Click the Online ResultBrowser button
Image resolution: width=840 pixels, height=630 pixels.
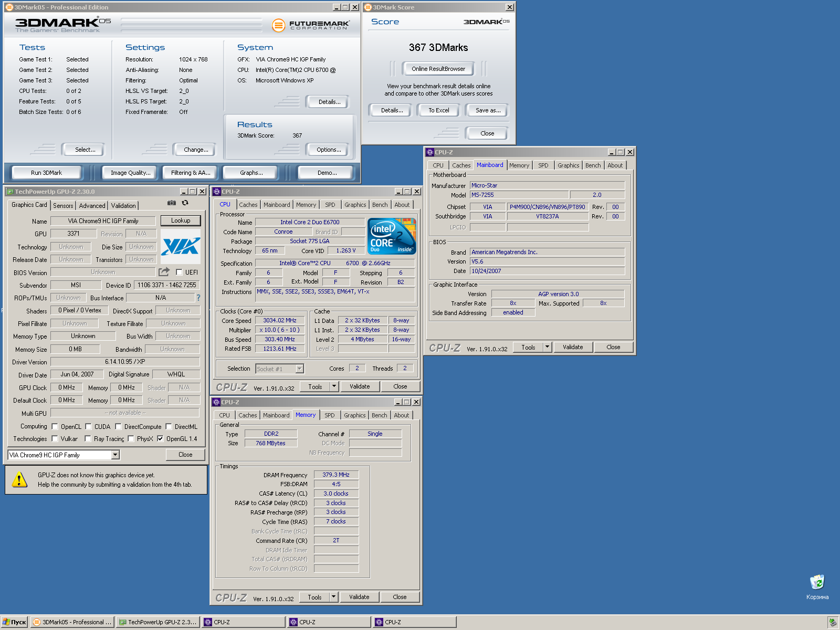[438, 69]
